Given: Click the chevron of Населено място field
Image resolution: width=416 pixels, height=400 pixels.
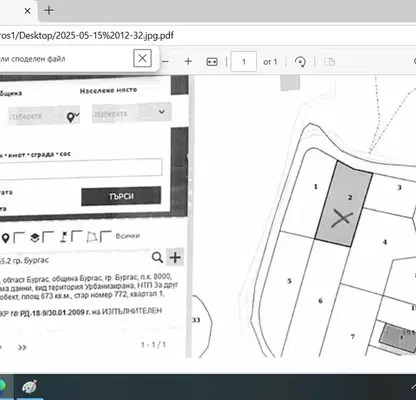Looking at the screenshot, I should tap(162, 112).
